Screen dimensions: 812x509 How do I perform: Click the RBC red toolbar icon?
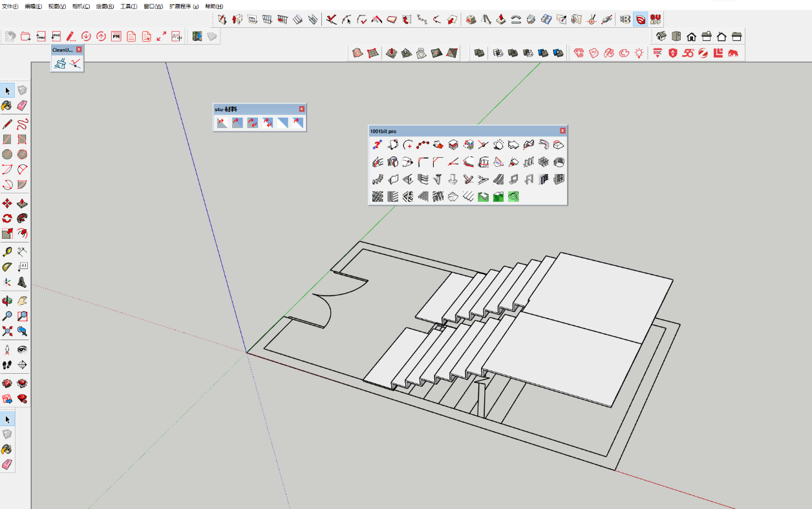[x=657, y=53]
